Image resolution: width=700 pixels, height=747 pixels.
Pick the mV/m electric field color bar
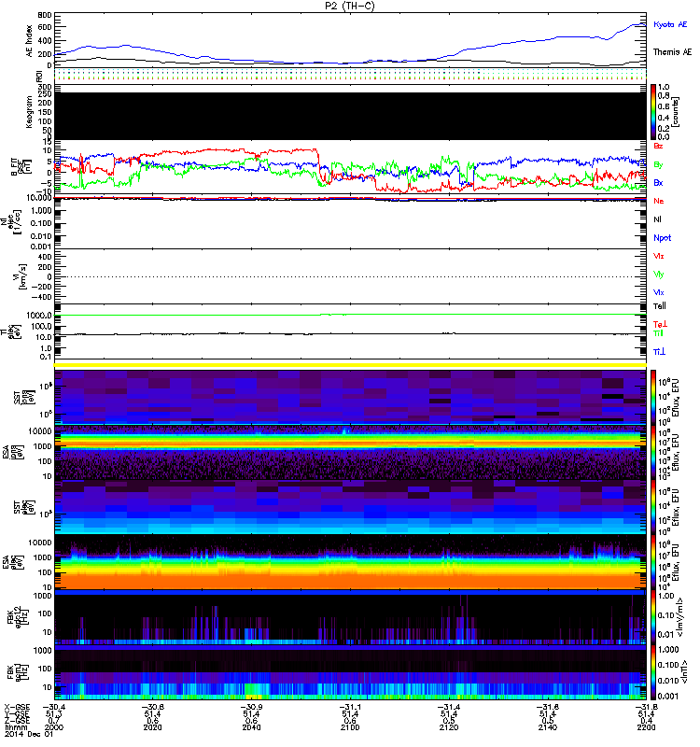click(653, 618)
